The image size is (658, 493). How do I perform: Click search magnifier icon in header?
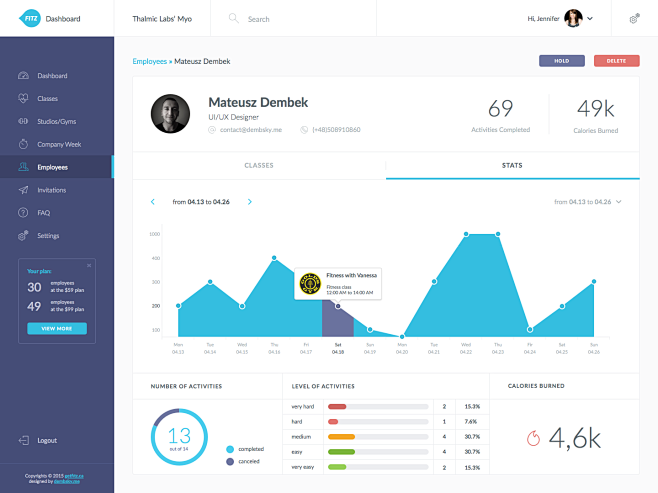pyautogui.click(x=234, y=19)
